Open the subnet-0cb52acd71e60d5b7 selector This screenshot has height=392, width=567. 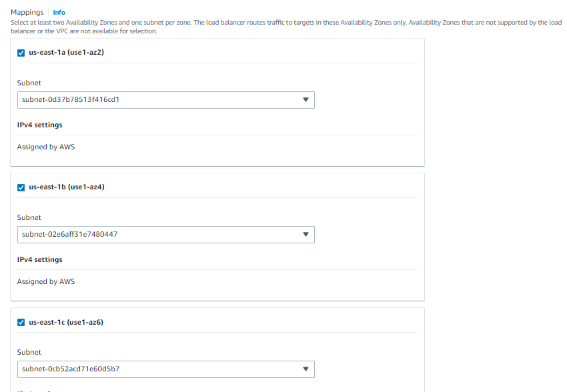[x=166, y=369]
